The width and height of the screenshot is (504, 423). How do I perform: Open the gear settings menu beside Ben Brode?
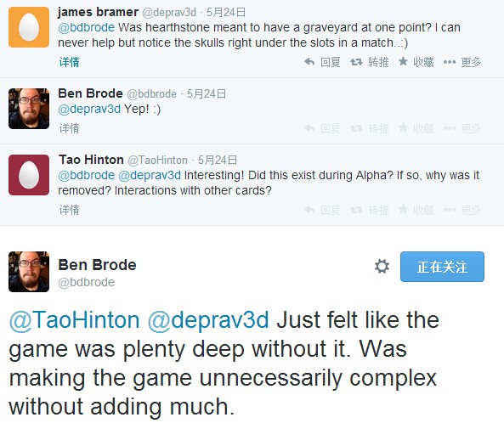click(382, 267)
